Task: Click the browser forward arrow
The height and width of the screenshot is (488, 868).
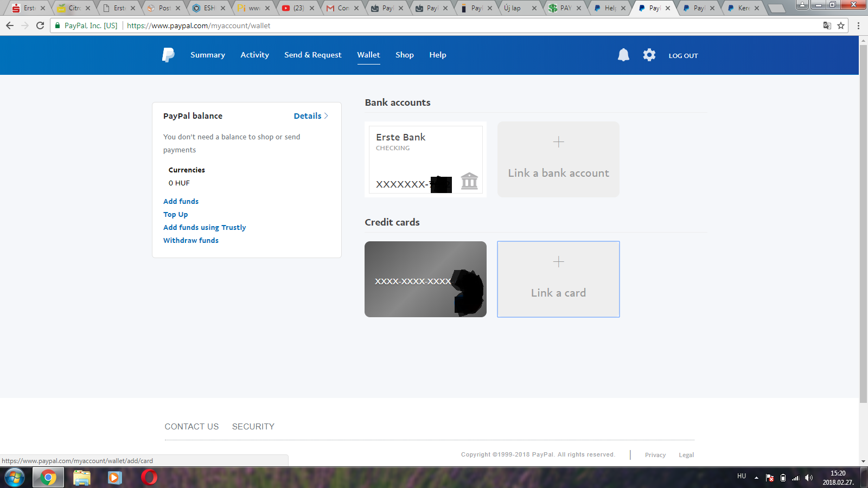Action: point(25,25)
